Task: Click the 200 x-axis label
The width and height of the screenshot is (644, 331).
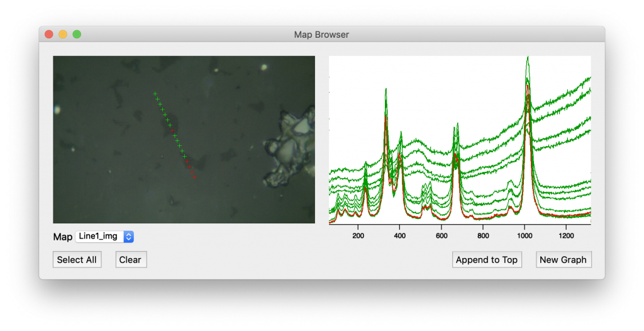Action: pyautogui.click(x=358, y=236)
